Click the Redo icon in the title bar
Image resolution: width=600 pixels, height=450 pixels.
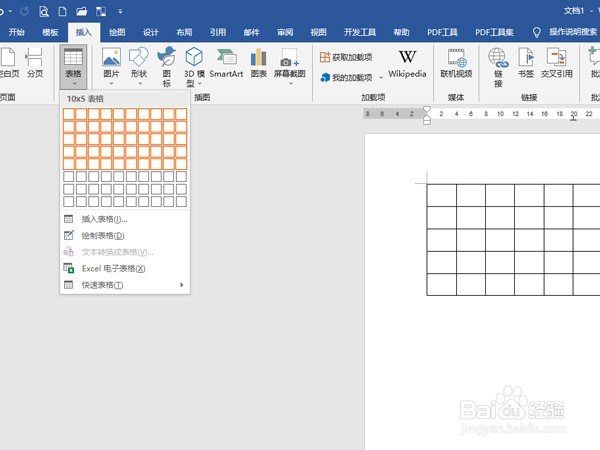[x=24, y=11]
